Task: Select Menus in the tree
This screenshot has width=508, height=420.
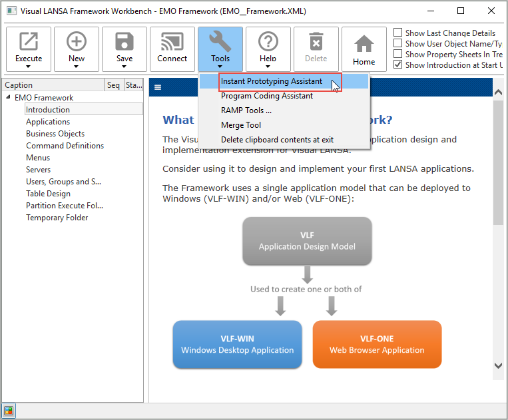Action: click(38, 157)
